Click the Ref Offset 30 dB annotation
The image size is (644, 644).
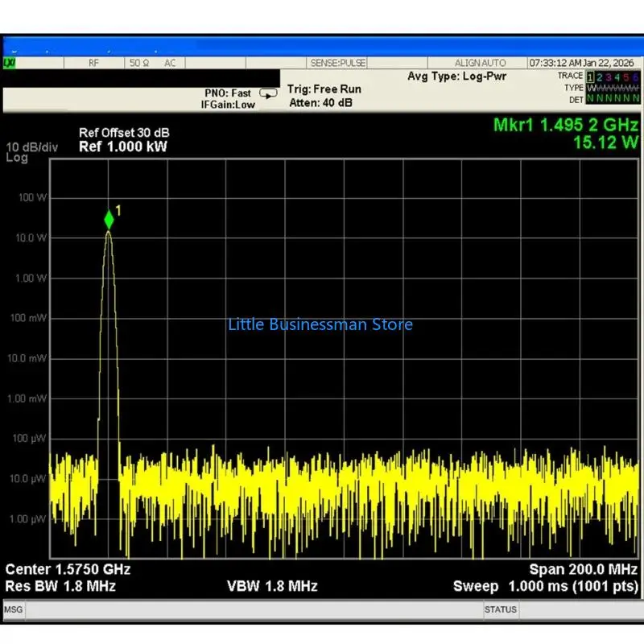click(x=124, y=133)
